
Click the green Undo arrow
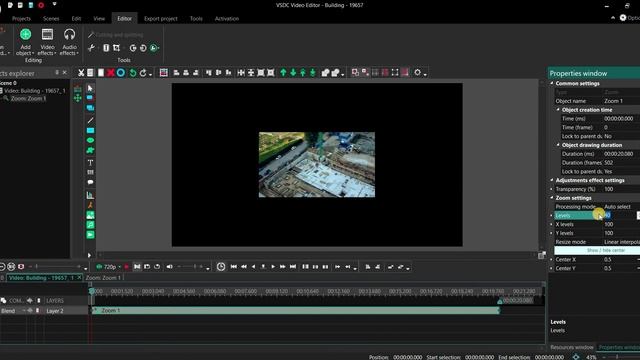click(x=133, y=73)
